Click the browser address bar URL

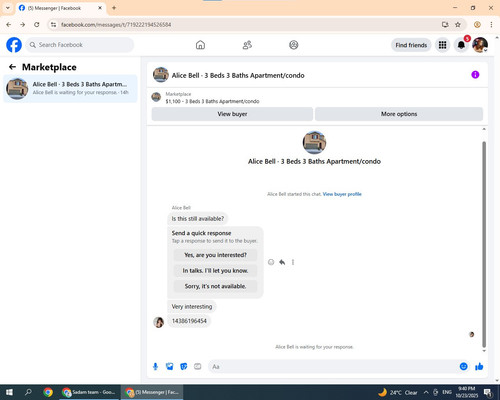pos(116,25)
